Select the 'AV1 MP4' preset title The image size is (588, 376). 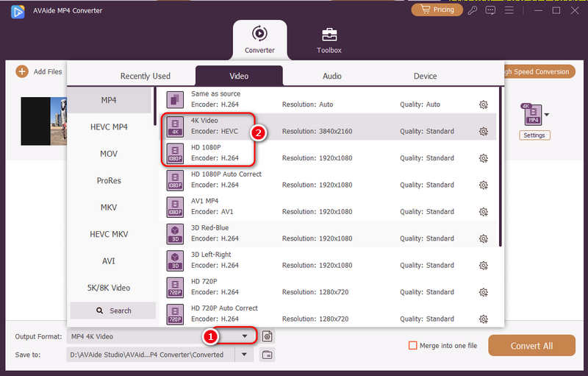[204, 201]
